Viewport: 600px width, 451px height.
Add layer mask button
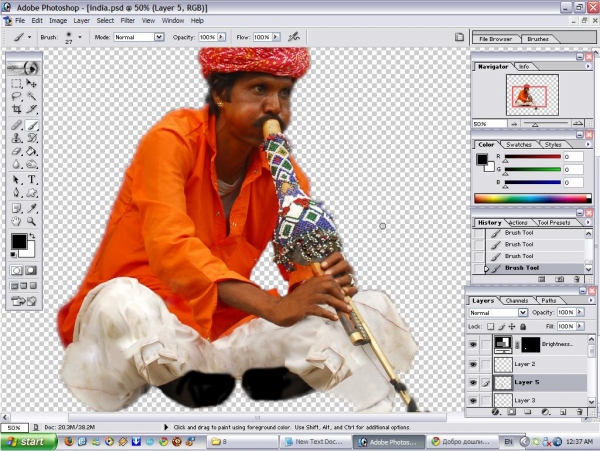[x=512, y=412]
